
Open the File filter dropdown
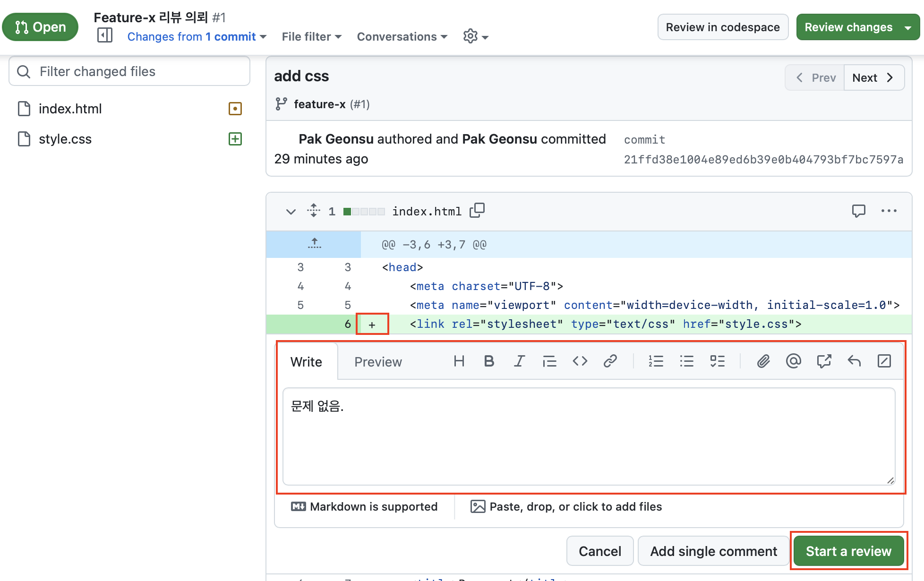coord(311,37)
